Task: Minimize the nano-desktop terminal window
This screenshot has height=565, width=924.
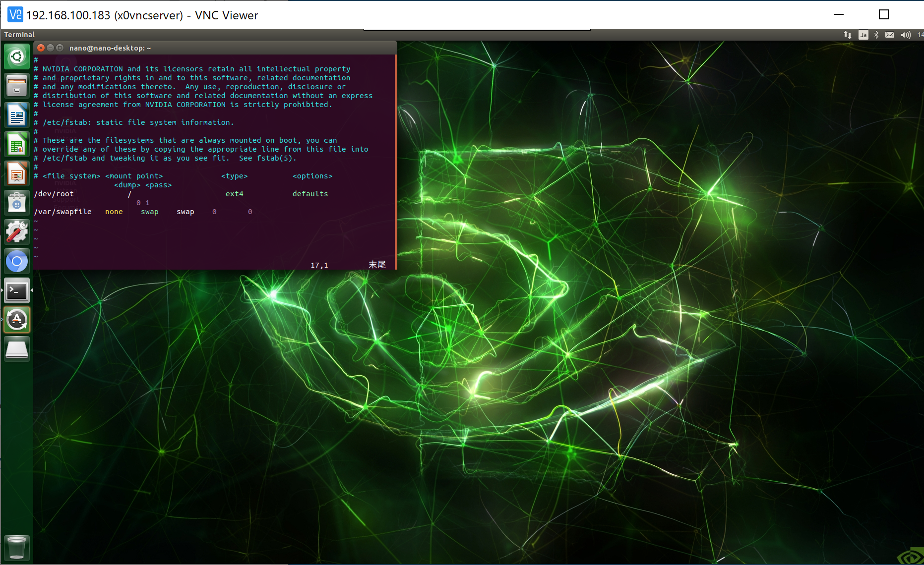Action: point(51,48)
